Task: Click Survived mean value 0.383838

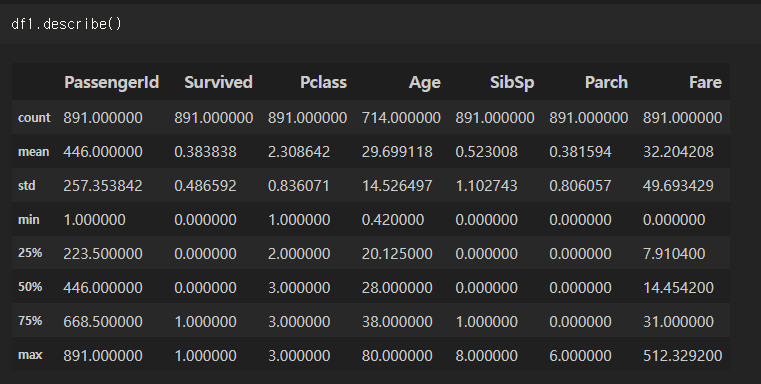Action: 205,151
